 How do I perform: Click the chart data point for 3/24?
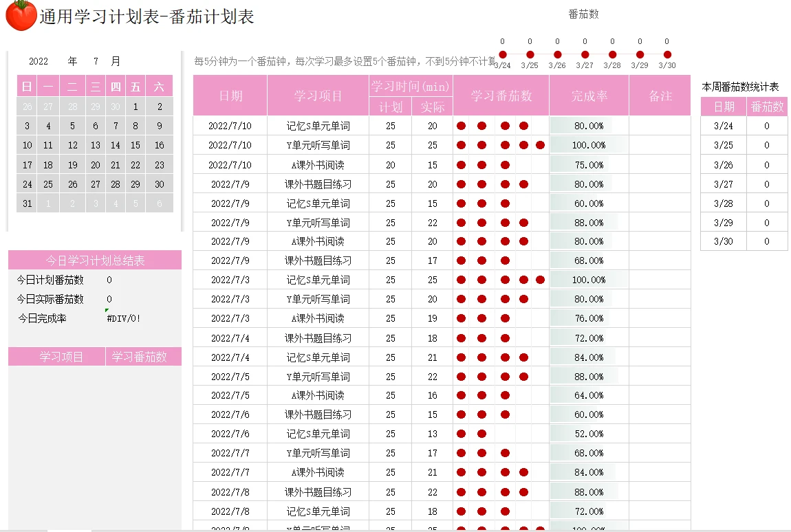[502, 54]
